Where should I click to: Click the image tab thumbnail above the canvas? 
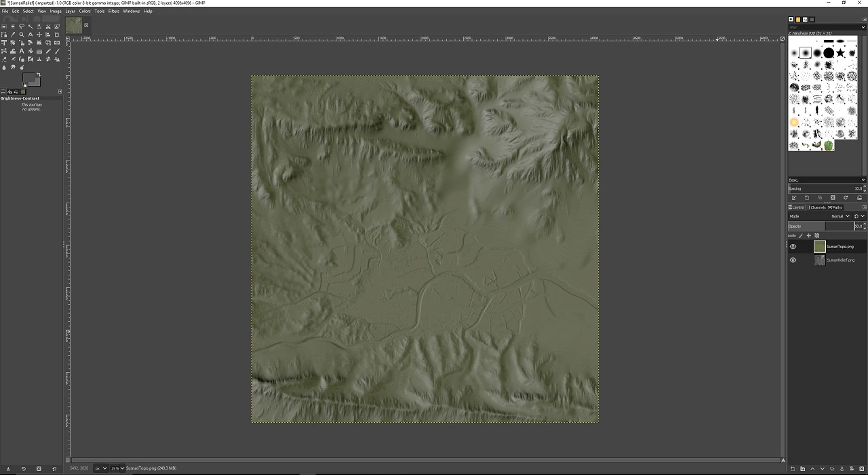tap(74, 26)
